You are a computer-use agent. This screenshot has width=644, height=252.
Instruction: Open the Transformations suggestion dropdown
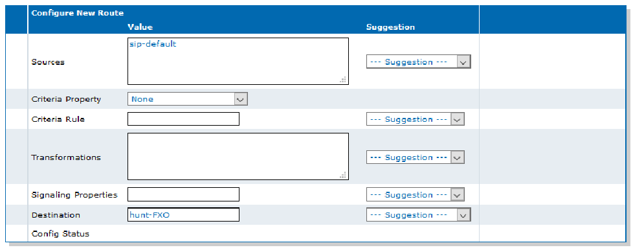416,157
